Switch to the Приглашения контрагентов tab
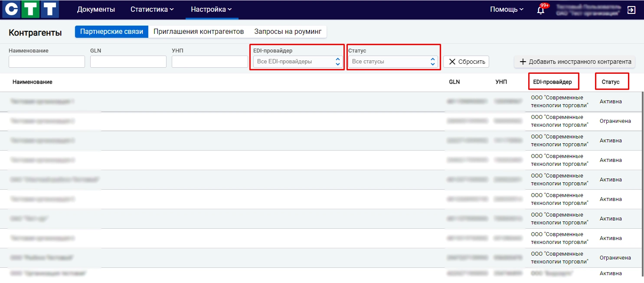Screen dimensions: 644x283 pos(199,32)
